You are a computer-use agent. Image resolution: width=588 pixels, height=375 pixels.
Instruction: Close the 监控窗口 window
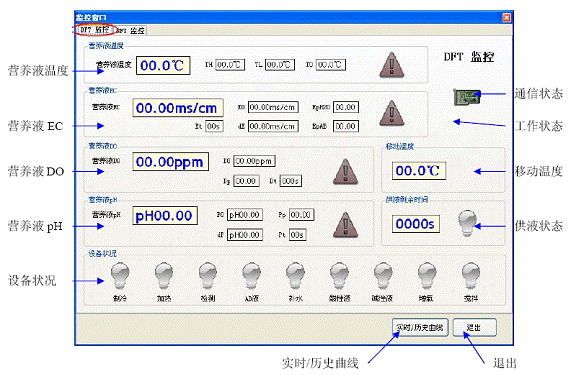coord(507,18)
